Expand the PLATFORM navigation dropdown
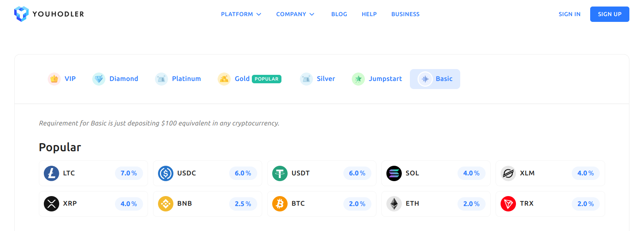644x231 pixels. (x=241, y=14)
